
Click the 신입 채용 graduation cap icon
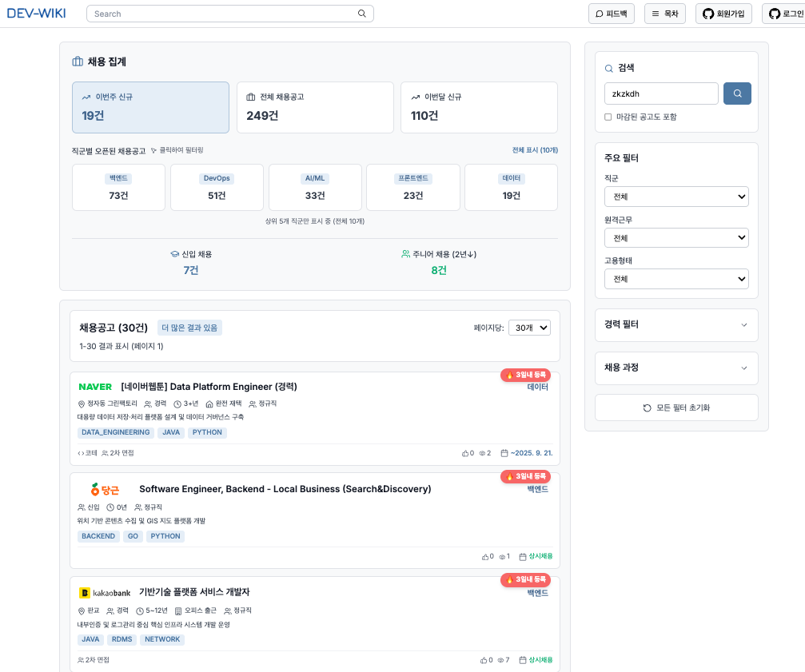pyautogui.click(x=174, y=254)
